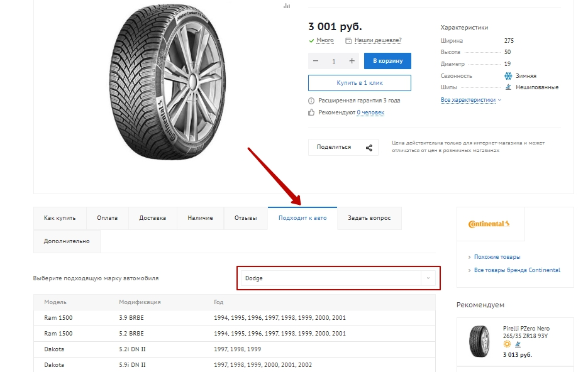Click the green checkmark availability icon
The height and width of the screenshot is (372, 588).
311,40
